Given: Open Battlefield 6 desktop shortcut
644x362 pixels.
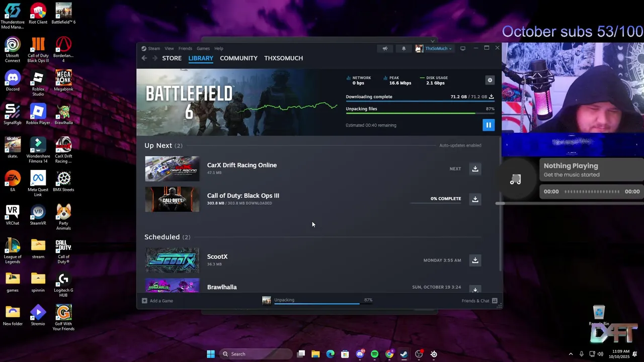Looking at the screenshot, I should 63,14.
